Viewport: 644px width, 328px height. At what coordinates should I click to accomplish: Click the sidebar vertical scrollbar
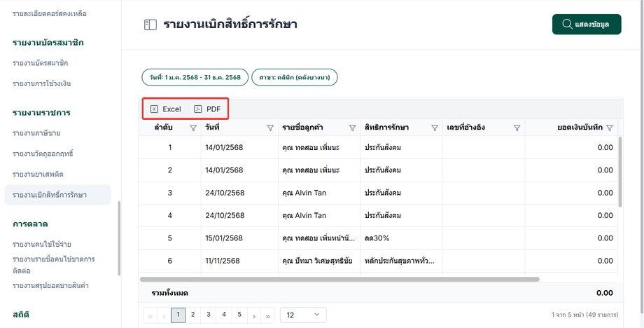(x=119, y=238)
